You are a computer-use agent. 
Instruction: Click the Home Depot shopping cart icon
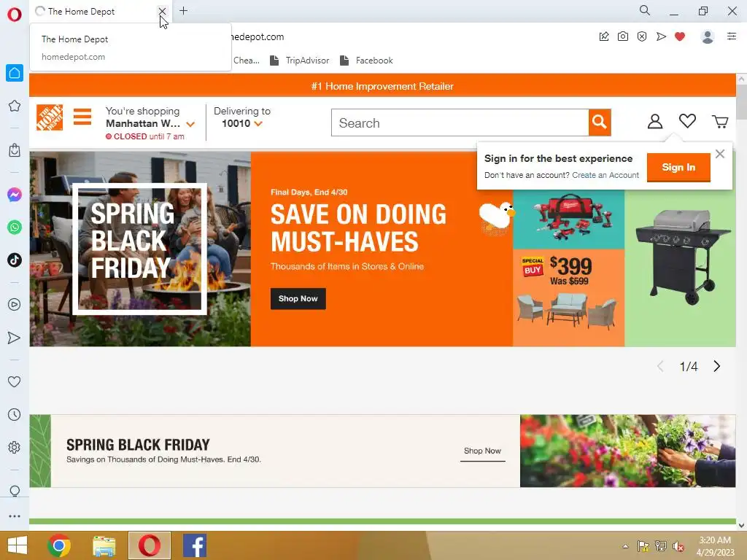720,122
